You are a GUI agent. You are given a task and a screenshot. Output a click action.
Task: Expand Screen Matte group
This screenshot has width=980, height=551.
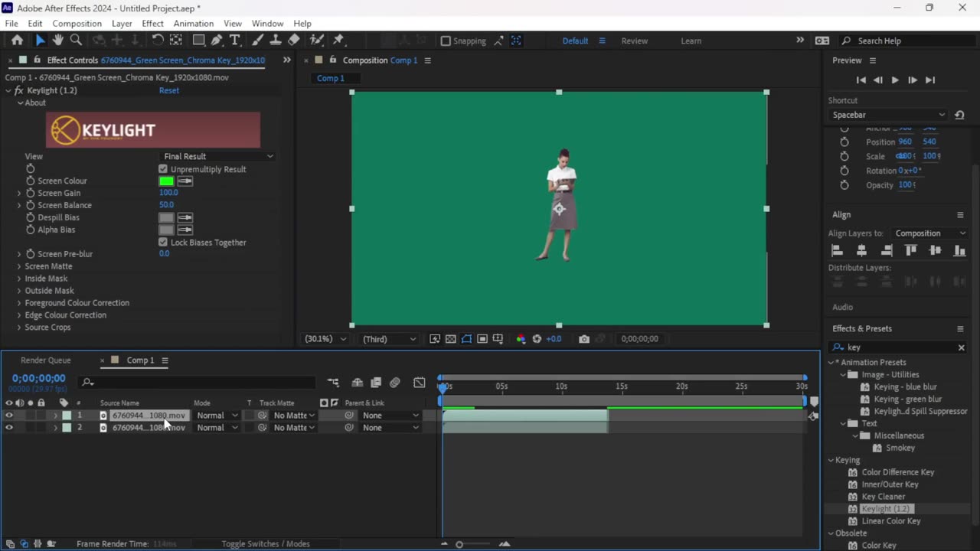[x=19, y=266]
